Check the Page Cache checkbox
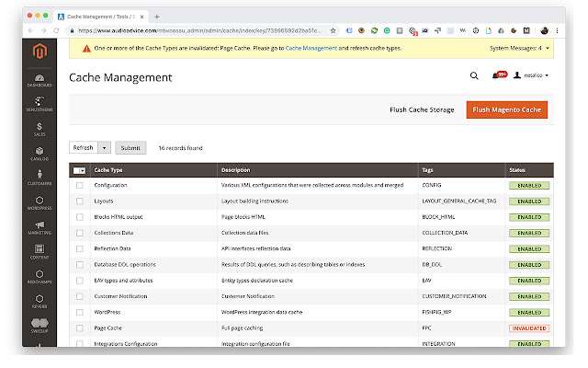588x368 pixels. click(80, 328)
